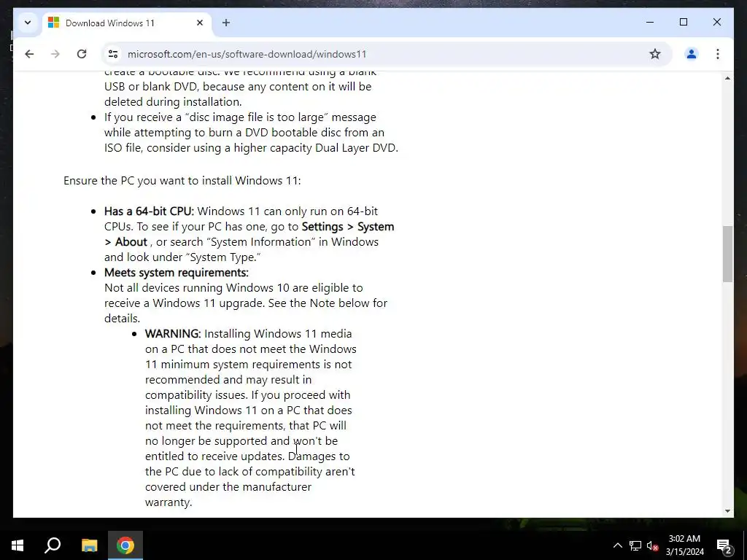
Task: Click the '> About' bold text
Action: (125, 241)
